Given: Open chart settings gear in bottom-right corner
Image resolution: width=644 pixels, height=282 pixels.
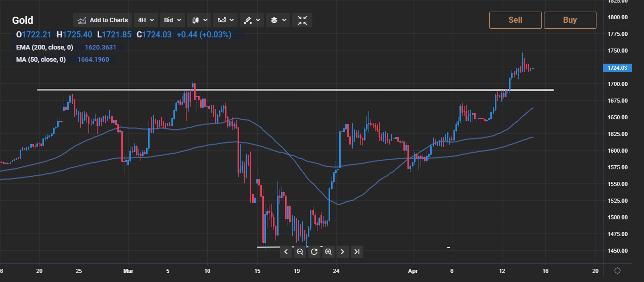Looking at the screenshot, I should 617,271.
